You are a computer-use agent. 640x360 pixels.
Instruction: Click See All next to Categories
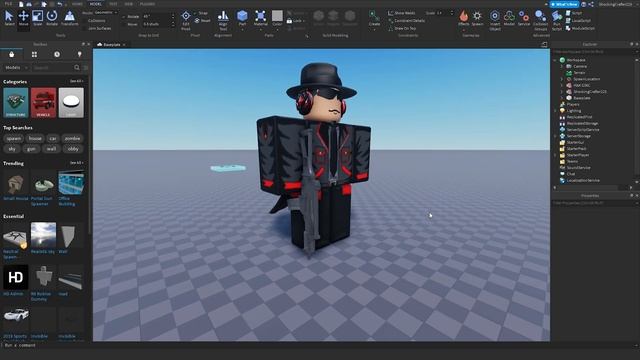(x=76, y=81)
